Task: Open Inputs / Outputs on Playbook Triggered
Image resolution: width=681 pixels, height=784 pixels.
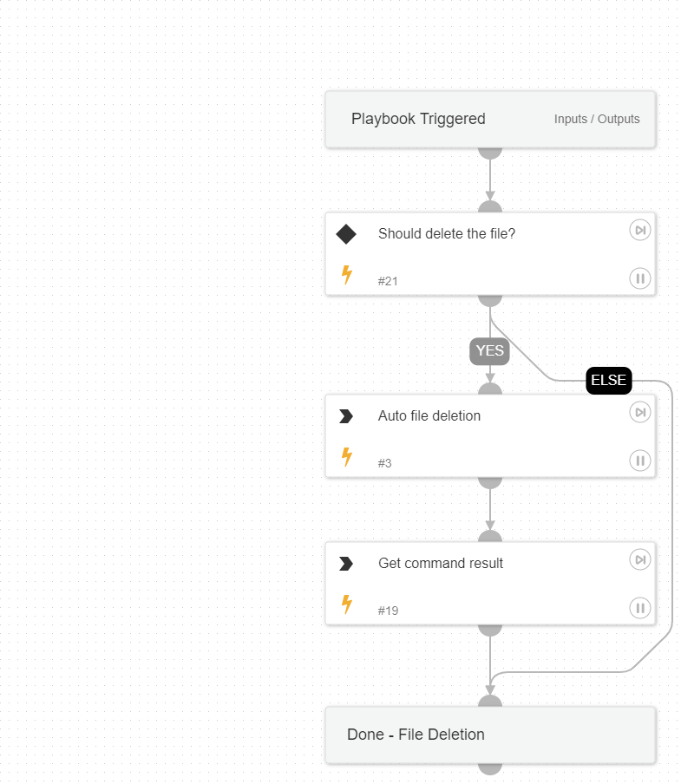Action: [597, 120]
